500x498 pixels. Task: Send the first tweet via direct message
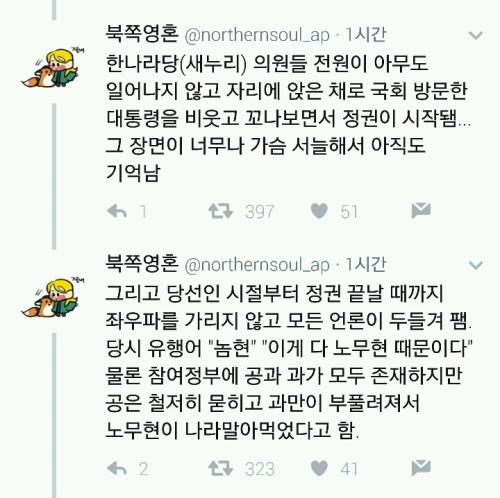tap(421, 210)
